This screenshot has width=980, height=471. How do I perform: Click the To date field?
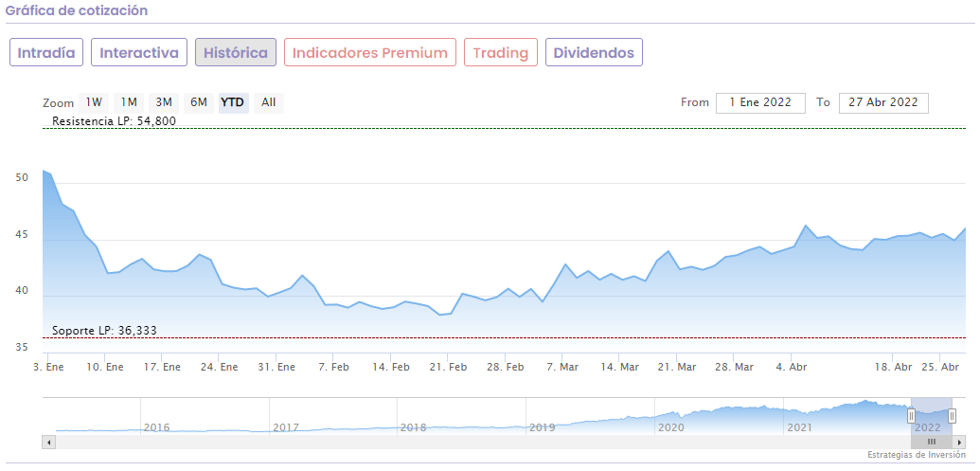(883, 102)
